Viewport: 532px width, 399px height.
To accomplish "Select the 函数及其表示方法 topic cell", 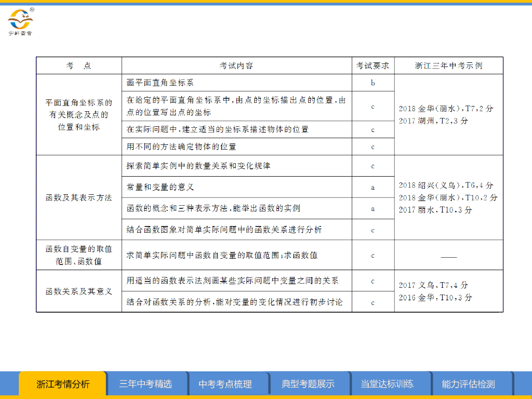I will [x=78, y=197].
